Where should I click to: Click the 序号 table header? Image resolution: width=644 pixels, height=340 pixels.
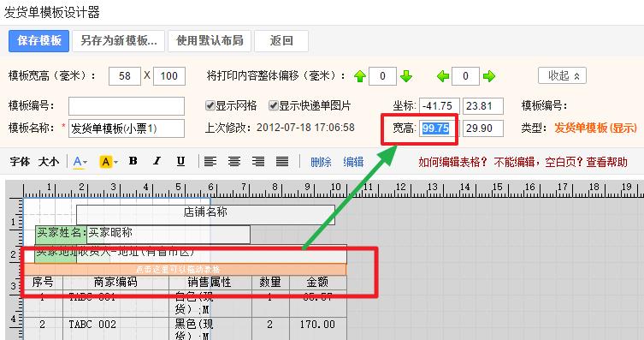pos(43,283)
